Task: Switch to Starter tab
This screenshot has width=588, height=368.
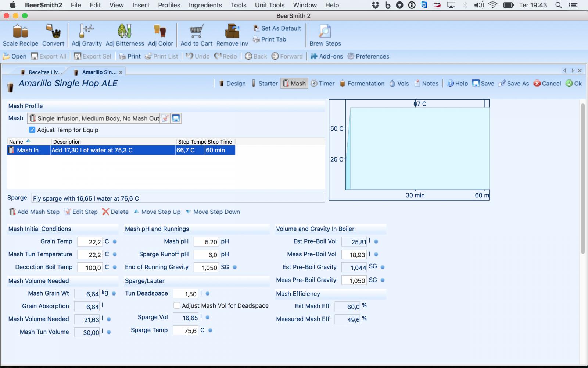Action: pos(264,84)
